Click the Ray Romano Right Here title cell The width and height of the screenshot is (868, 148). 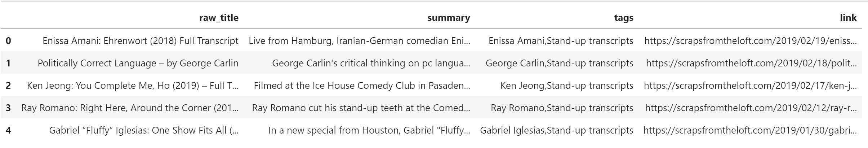[130, 108]
